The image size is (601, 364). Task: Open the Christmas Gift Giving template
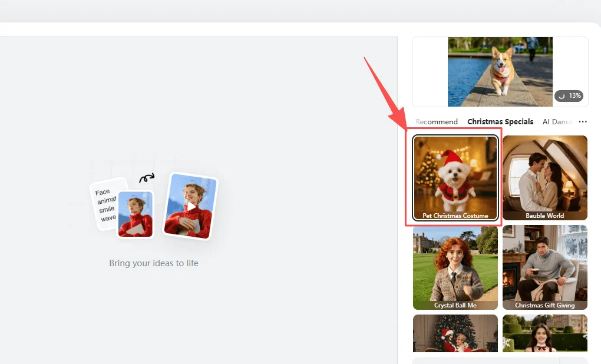[x=544, y=265]
